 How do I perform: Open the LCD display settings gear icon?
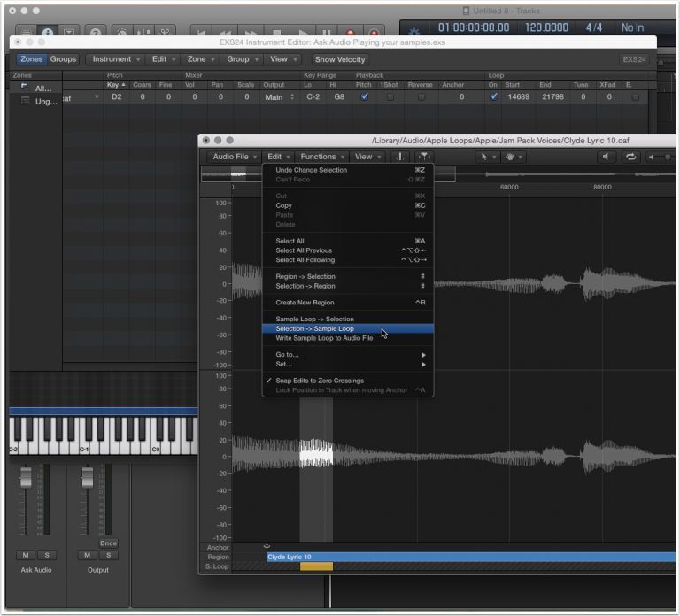pos(414,31)
